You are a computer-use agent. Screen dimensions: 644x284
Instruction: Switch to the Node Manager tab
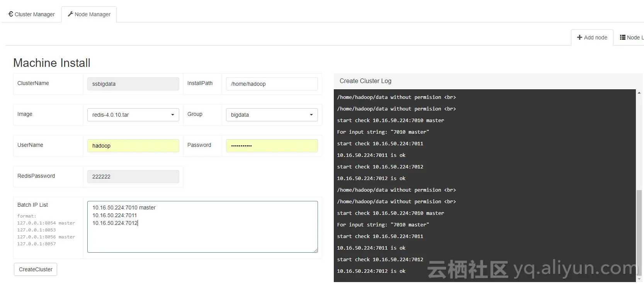pos(89,14)
